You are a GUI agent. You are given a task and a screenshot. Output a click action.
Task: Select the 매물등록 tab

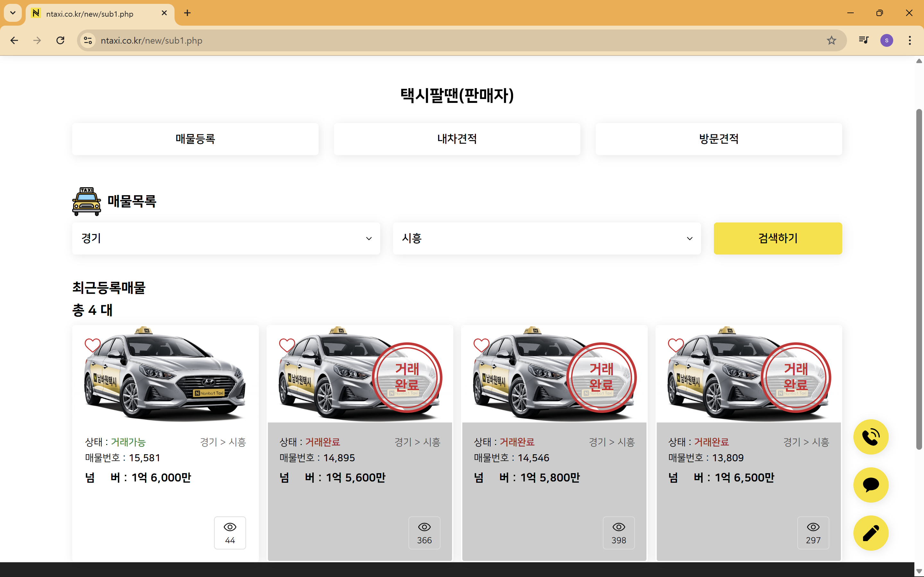click(x=195, y=139)
